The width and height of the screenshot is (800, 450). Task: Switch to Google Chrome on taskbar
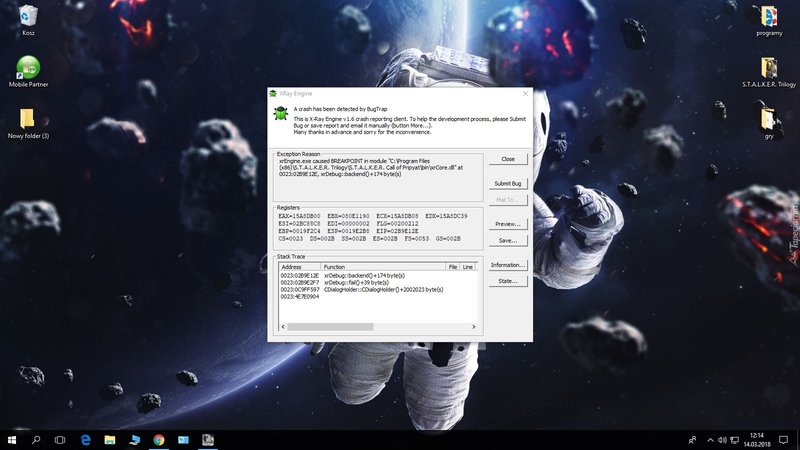click(x=159, y=440)
